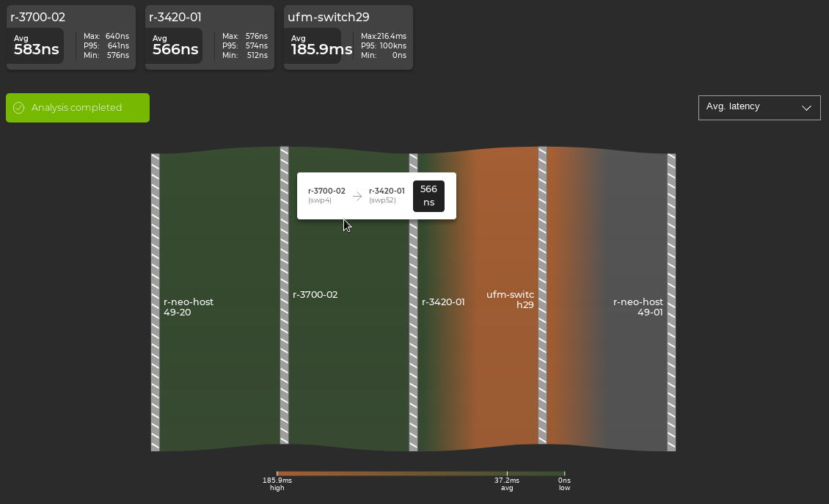829x504 pixels.
Task: Click the striped node bar for r-neo-host49-20
Action: pos(156,302)
